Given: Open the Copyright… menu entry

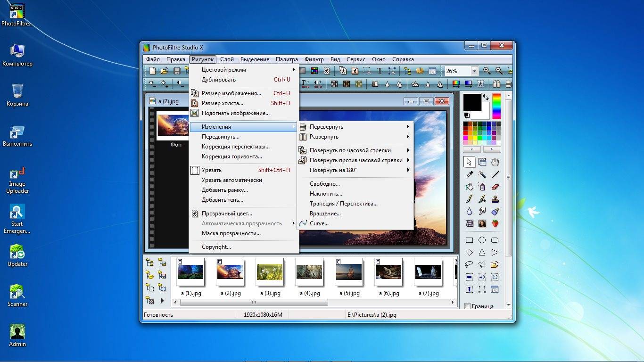Looking at the screenshot, I should pos(244,247).
